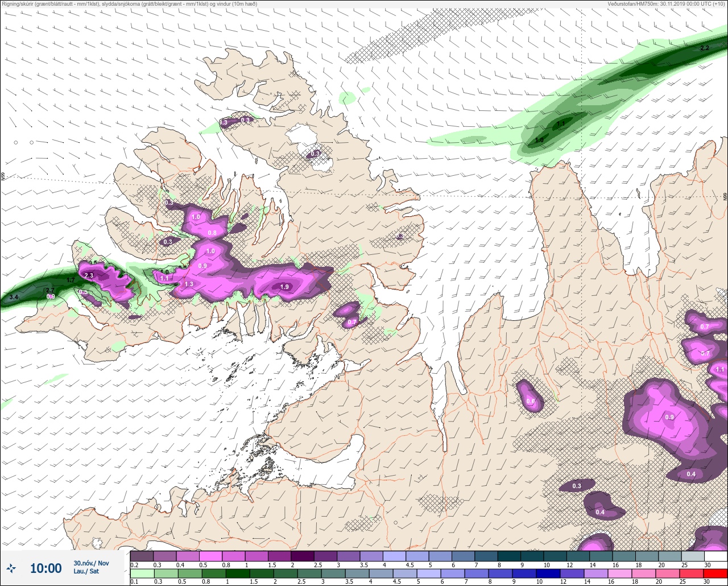Image resolution: width=728 pixels, height=586 pixels.
Task: Click the '12' label under bottom legend row
Action: click(x=563, y=581)
